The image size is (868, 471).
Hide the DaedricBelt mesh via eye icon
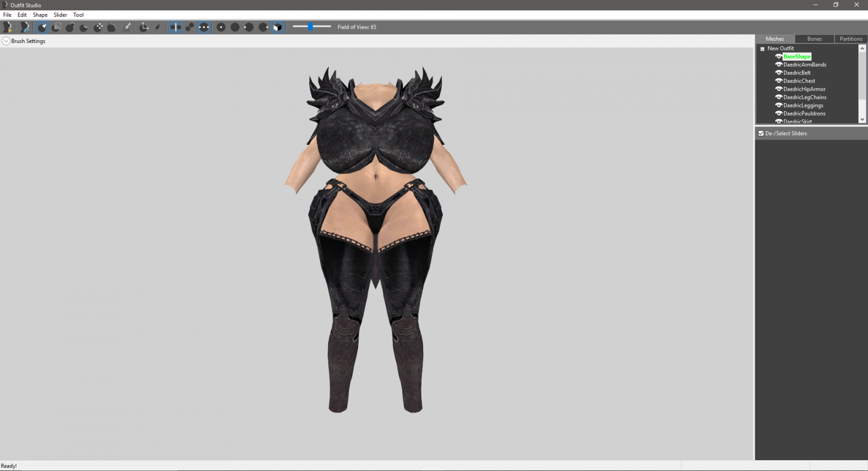point(778,73)
